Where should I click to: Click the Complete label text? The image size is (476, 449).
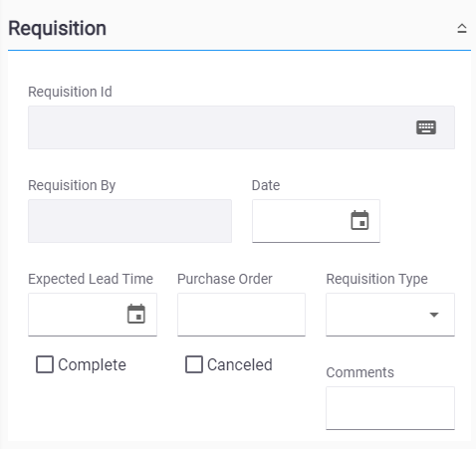pyautogui.click(x=92, y=364)
